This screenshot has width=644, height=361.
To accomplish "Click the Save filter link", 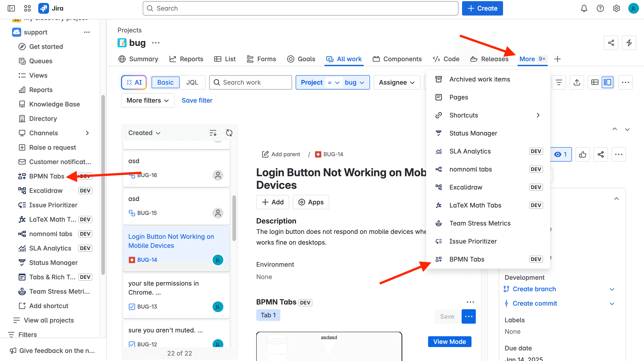I will coord(197,100).
